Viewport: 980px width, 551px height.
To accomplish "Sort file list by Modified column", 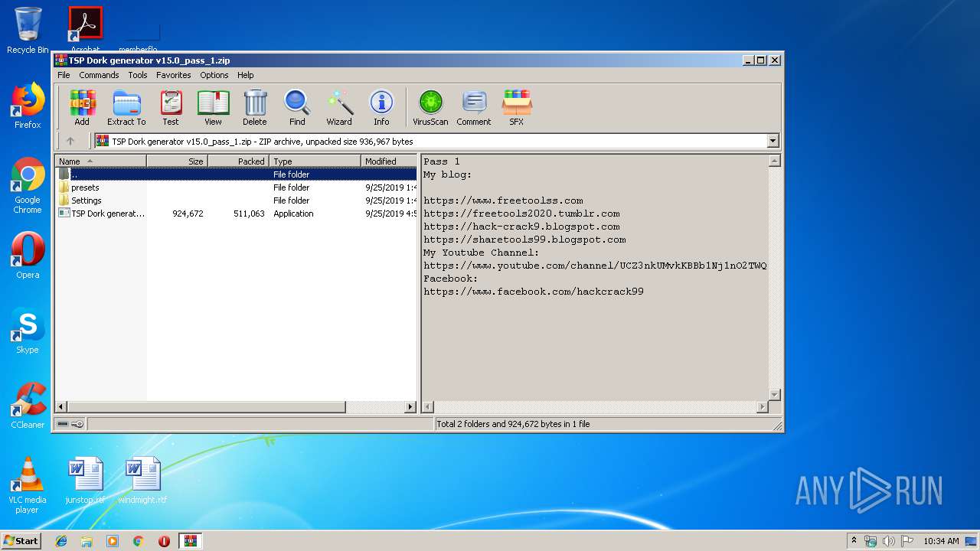I will pyautogui.click(x=389, y=161).
